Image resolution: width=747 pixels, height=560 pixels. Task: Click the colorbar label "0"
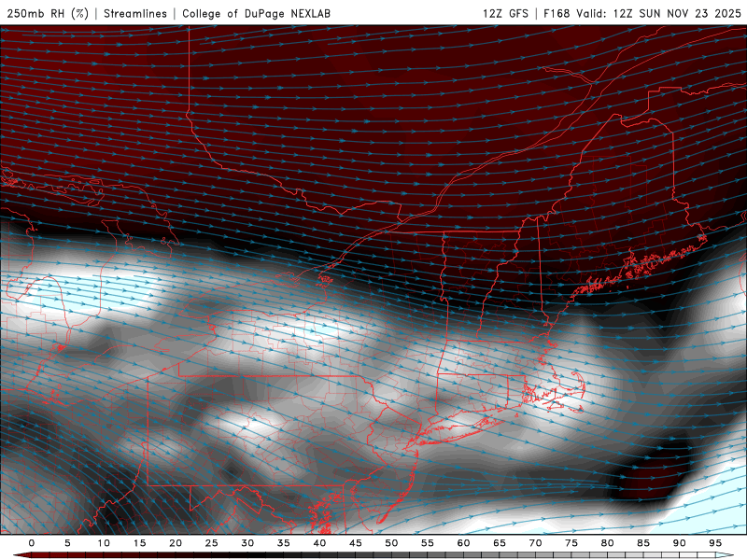pos(32,543)
